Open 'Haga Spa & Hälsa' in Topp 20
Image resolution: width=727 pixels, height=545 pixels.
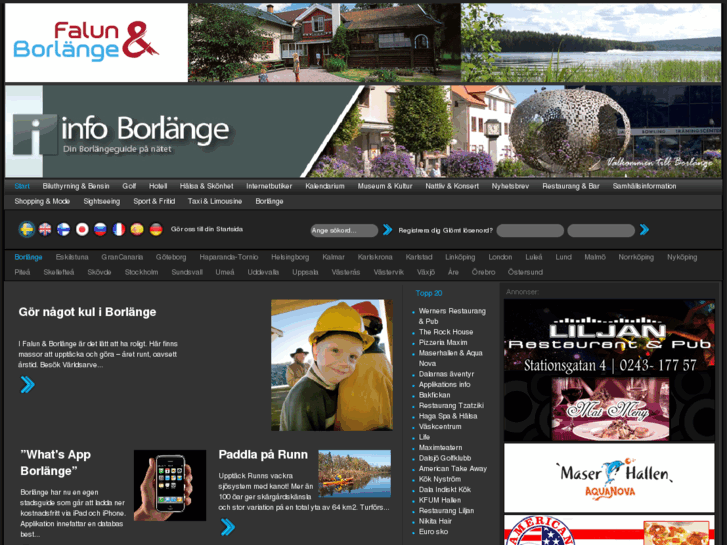pos(448,416)
